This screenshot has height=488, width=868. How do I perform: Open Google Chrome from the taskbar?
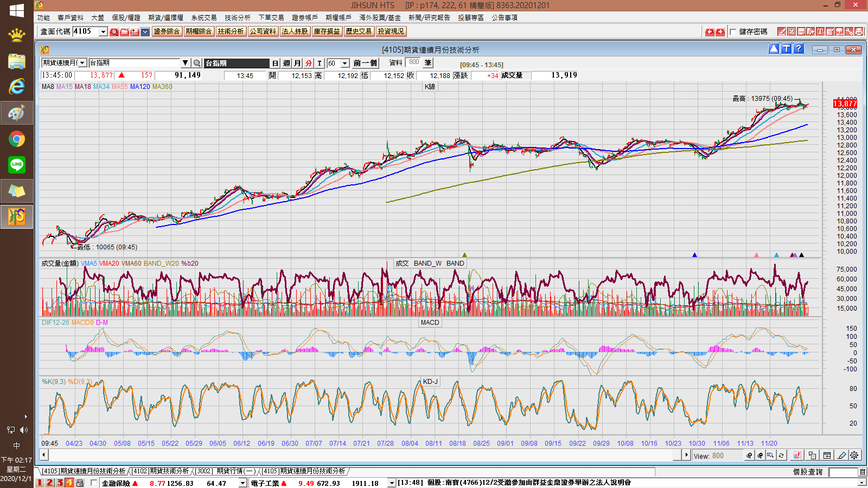coord(17,139)
